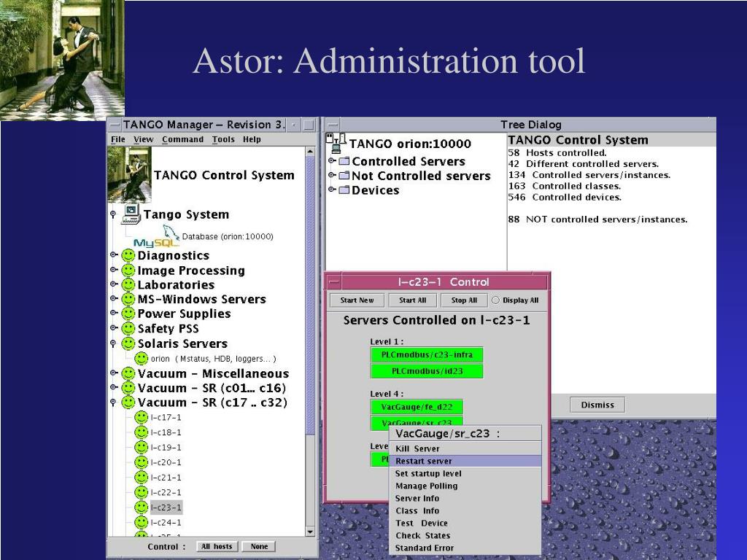
Task: Click the orion host smiley icon
Action: coord(141,359)
